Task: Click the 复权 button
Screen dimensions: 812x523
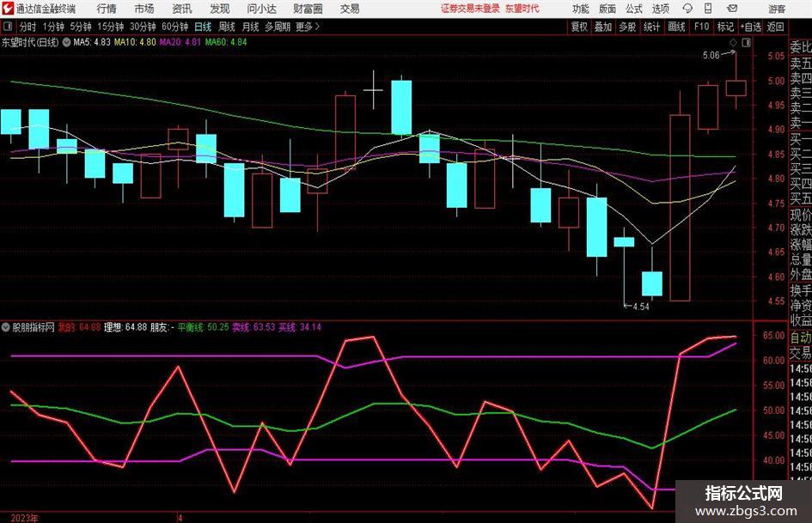Action: coord(579,27)
